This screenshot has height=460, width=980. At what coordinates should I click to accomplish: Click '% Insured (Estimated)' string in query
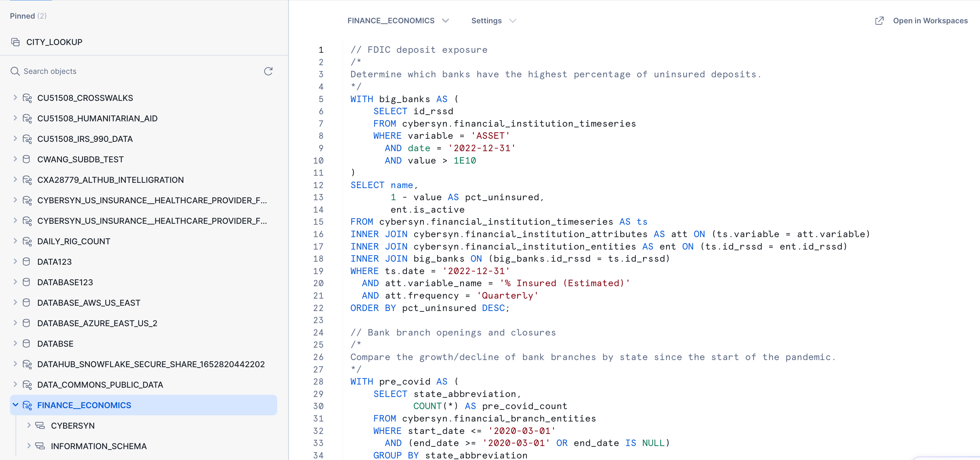565,283
